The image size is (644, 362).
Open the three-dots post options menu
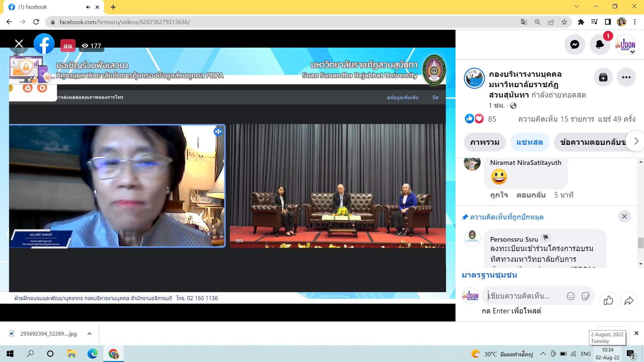(x=626, y=77)
